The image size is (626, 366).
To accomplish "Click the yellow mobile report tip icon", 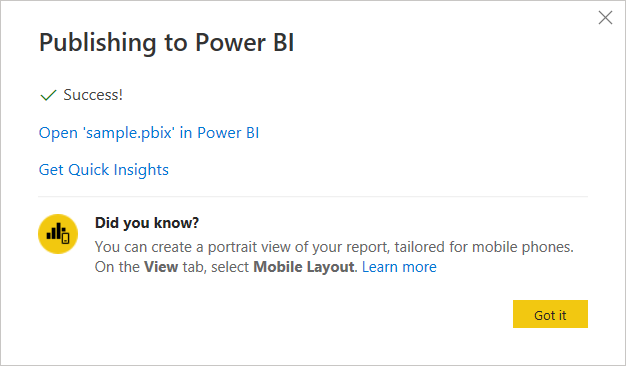I will tap(58, 234).
